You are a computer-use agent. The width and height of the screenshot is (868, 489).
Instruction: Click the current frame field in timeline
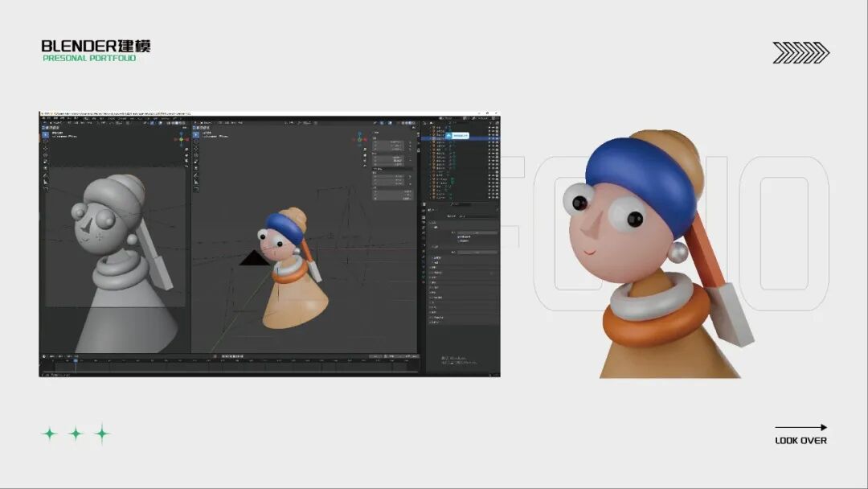(x=376, y=356)
